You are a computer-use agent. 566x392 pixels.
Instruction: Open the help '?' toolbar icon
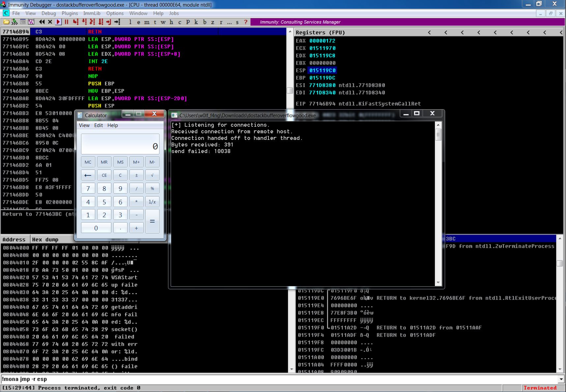click(x=246, y=22)
